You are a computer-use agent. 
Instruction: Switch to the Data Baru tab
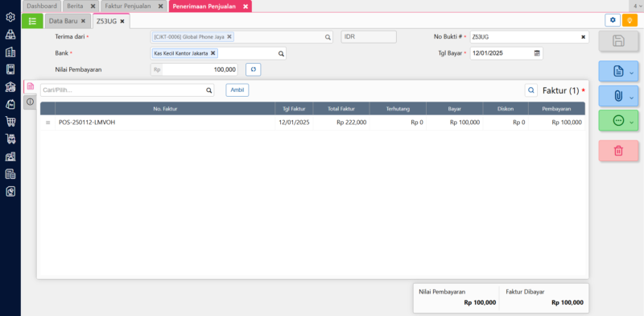click(x=64, y=21)
